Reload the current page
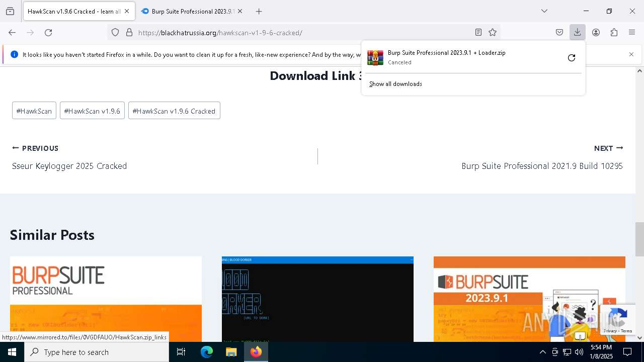 (48, 33)
